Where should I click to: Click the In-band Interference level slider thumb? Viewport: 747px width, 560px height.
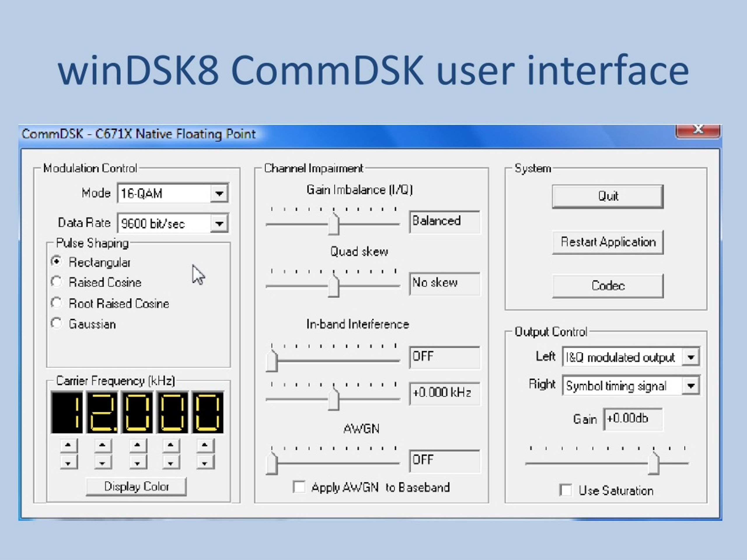(271, 360)
